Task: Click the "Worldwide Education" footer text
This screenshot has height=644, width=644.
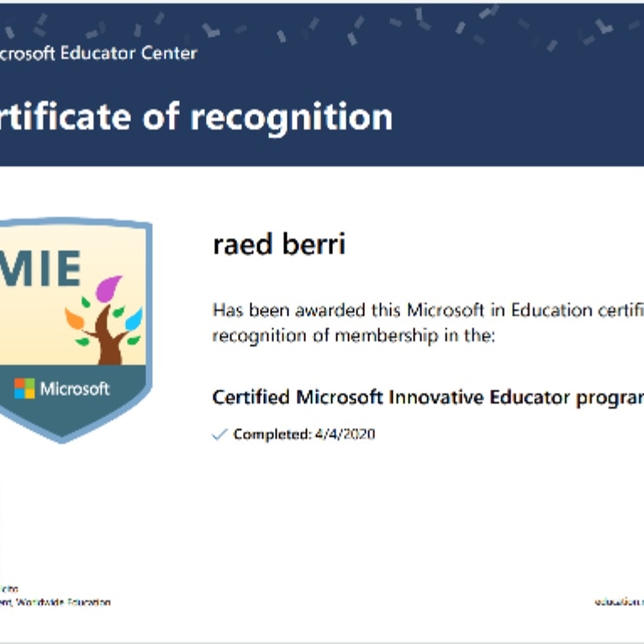Action: coord(63,603)
